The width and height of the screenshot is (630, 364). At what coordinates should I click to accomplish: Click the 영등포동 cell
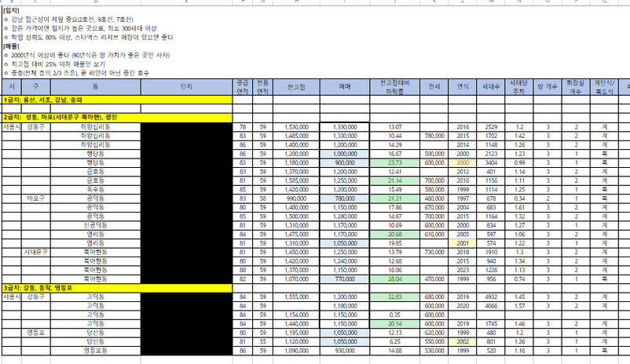coord(96,351)
